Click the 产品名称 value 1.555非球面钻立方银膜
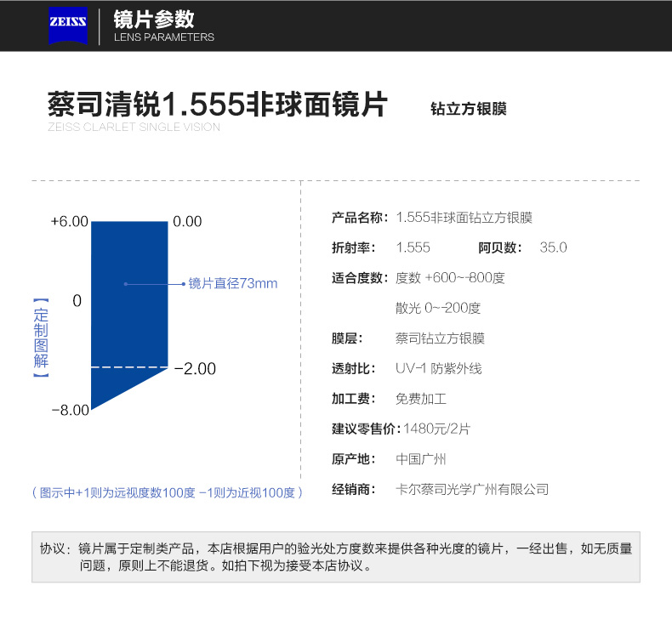This screenshot has height=642, width=672. pyautogui.click(x=464, y=218)
